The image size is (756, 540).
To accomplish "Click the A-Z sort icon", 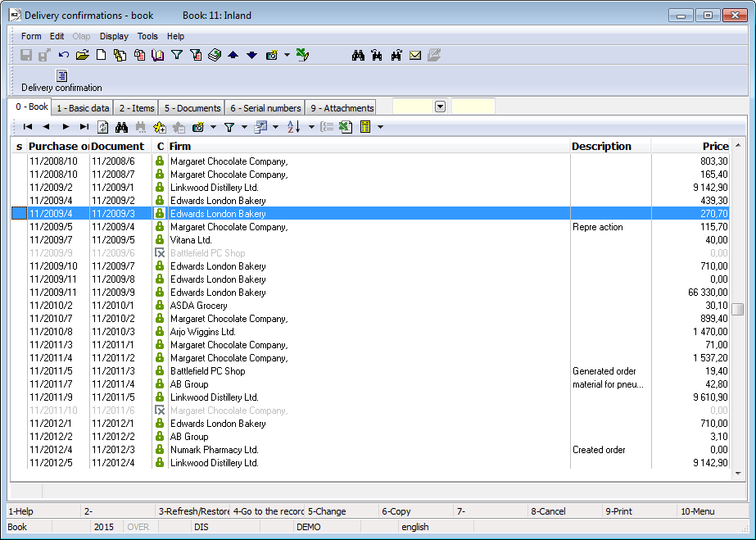I will (293, 127).
